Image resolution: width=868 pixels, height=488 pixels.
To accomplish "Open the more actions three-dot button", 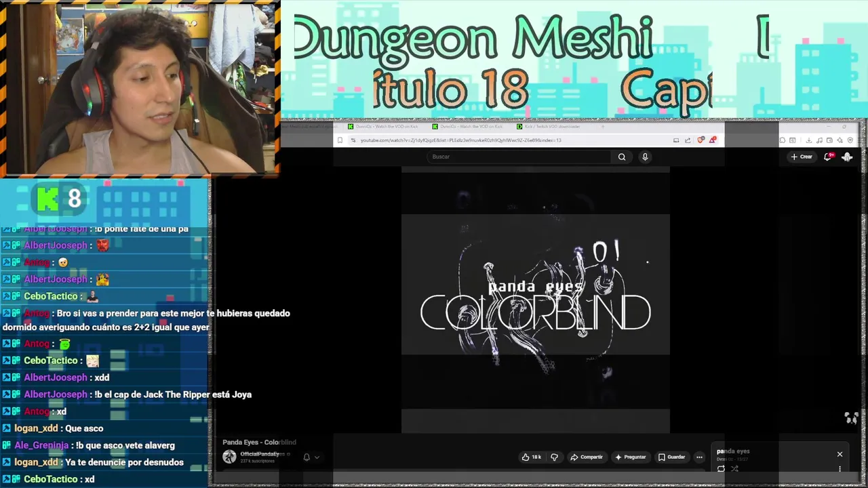I will (699, 457).
